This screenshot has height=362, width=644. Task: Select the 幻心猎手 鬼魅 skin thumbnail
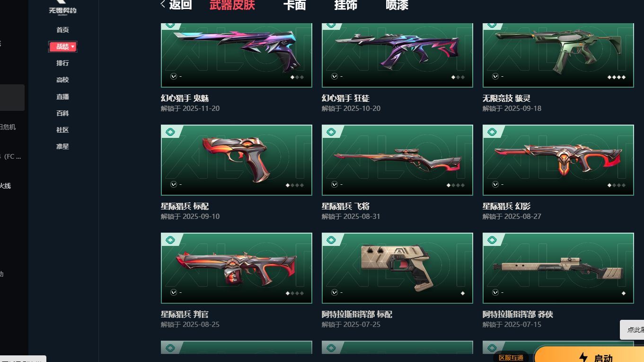[x=237, y=55]
